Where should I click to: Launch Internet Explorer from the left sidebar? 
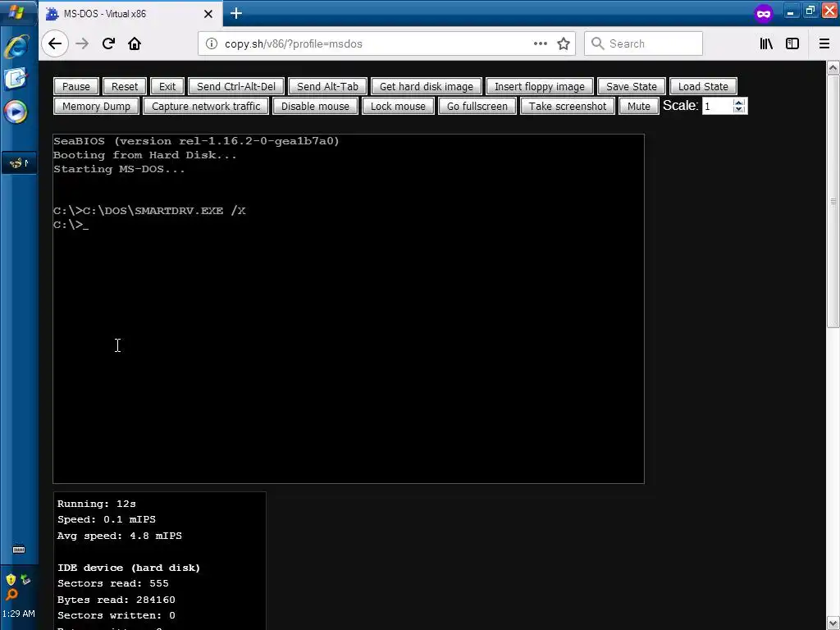click(x=16, y=47)
